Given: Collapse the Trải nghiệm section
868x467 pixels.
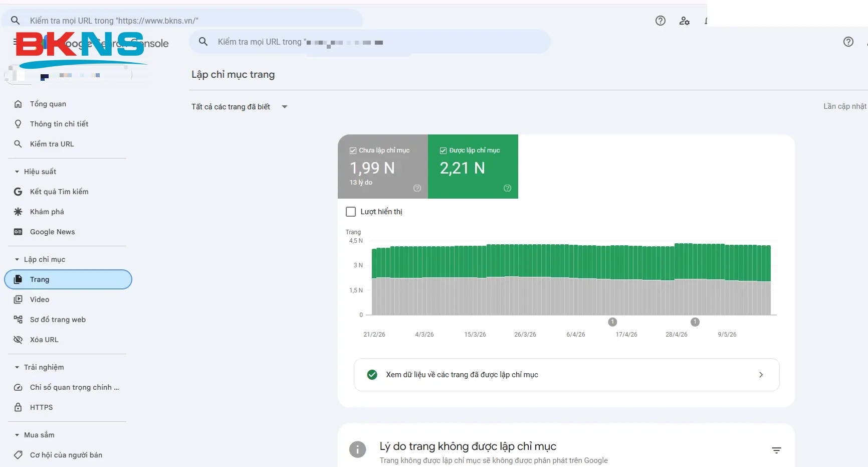Looking at the screenshot, I should click(17, 367).
